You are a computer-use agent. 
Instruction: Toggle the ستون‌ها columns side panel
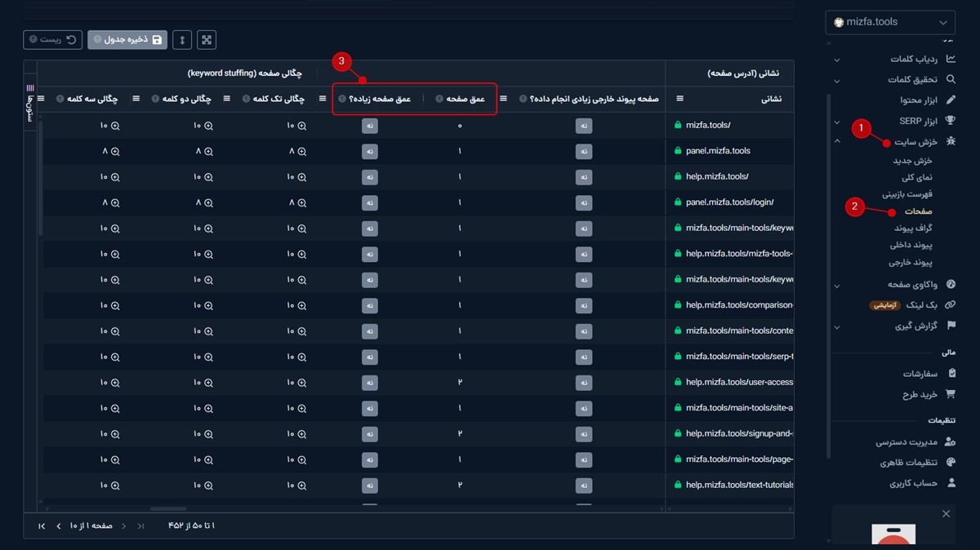(x=30, y=104)
